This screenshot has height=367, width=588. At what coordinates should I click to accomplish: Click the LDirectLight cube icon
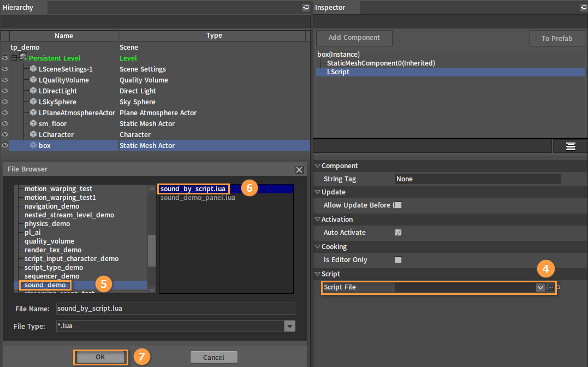pos(33,91)
